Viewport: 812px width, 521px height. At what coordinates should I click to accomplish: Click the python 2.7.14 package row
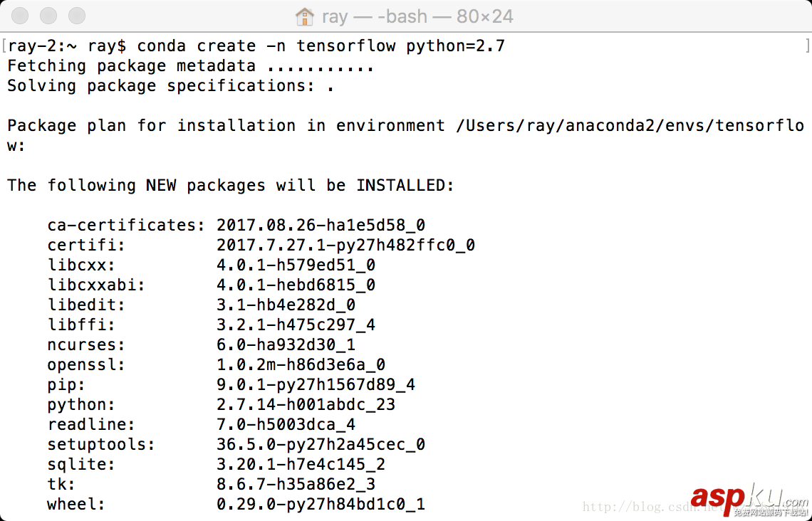[221, 405]
